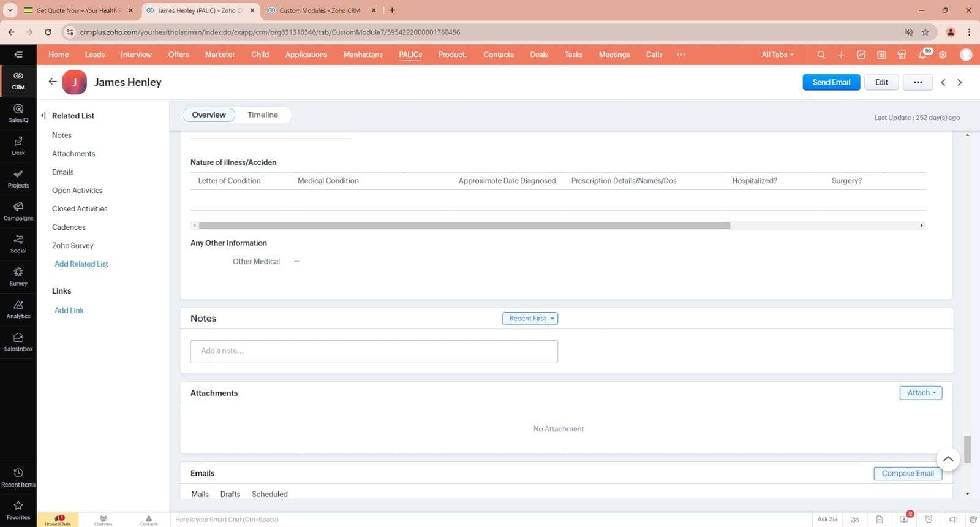Open Channels in bottom bar

(104, 520)
